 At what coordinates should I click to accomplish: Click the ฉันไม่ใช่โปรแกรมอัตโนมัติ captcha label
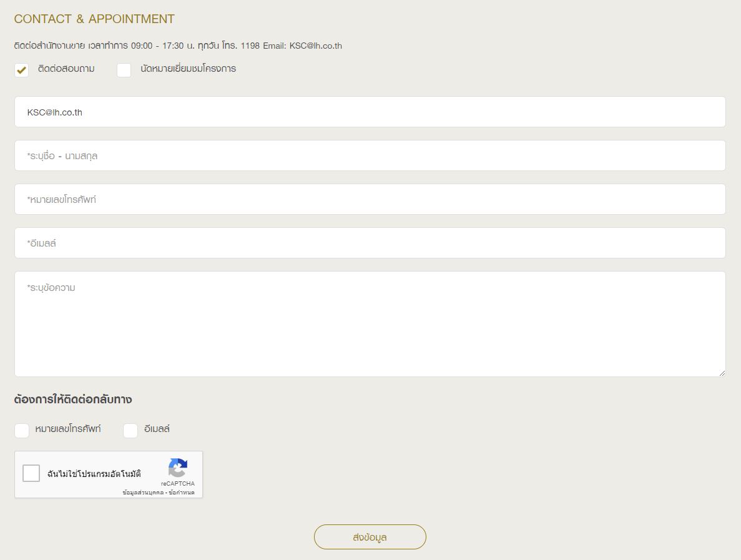point(94,474)
